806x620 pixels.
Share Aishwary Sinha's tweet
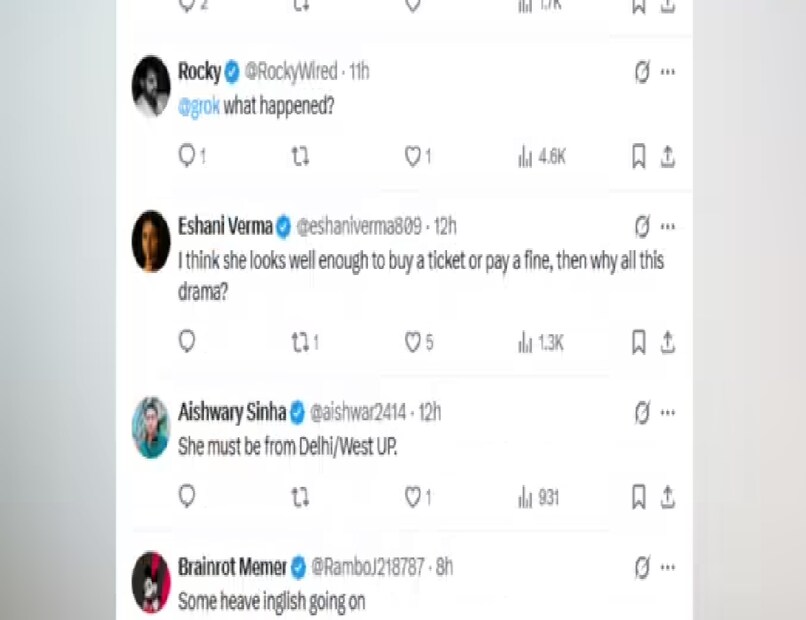click(667, 497)
